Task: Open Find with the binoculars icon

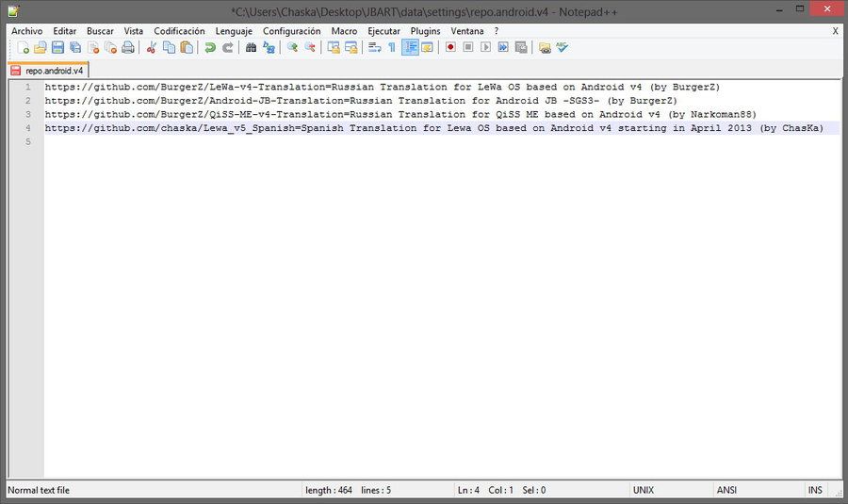Action: click(x=251, y=48)
